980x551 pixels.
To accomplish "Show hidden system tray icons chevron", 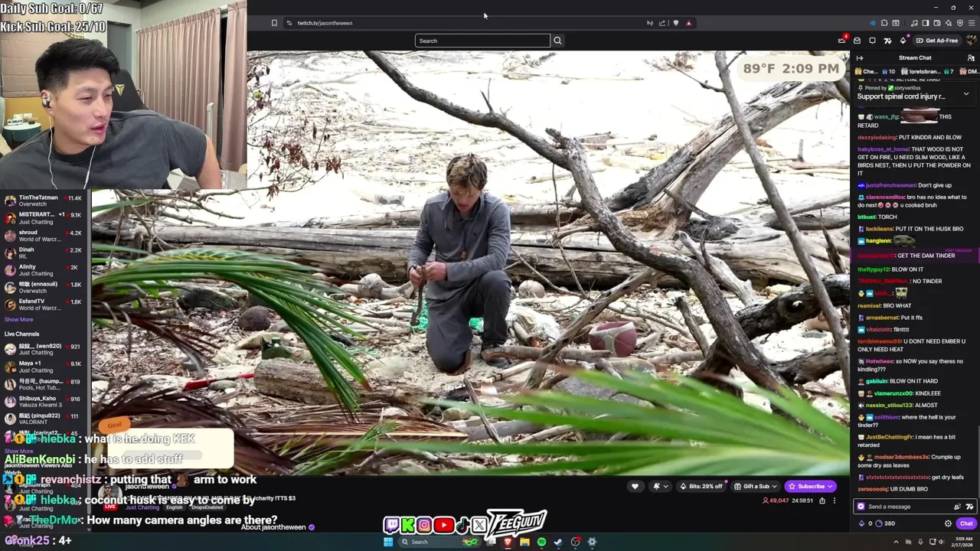I will (896, 542).
